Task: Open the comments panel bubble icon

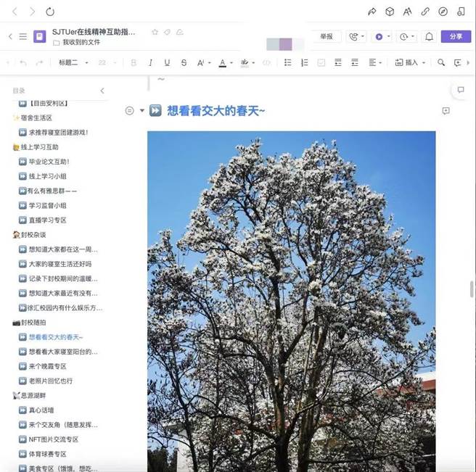Action: [461, 90]
